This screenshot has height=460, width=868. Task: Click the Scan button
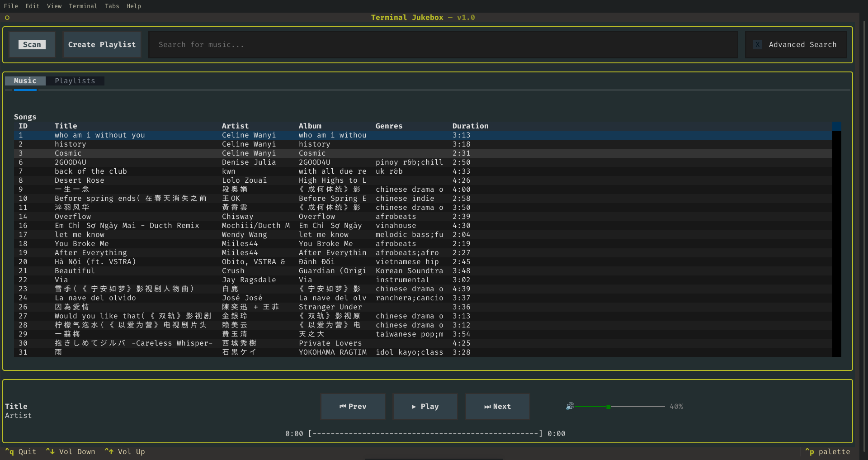(32, 44)
